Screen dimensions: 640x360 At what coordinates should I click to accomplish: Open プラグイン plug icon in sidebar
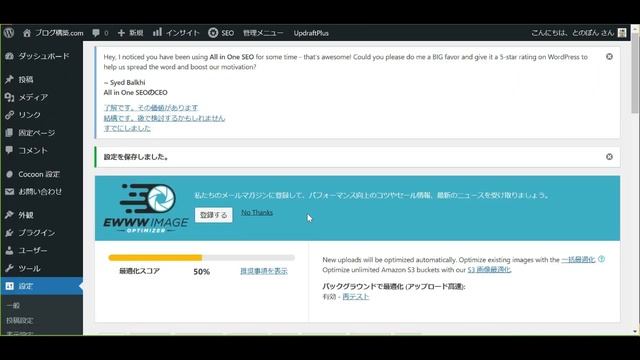pos(9,233)
